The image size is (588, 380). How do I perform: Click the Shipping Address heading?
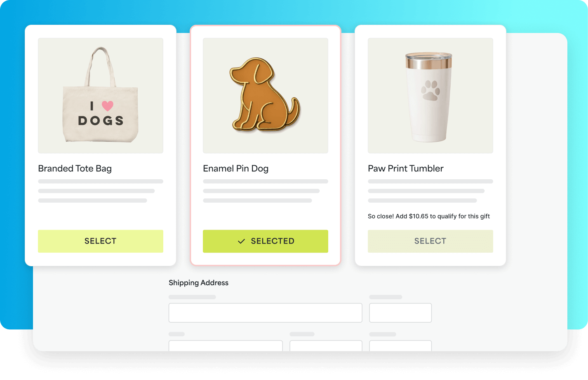pos(198,283)
